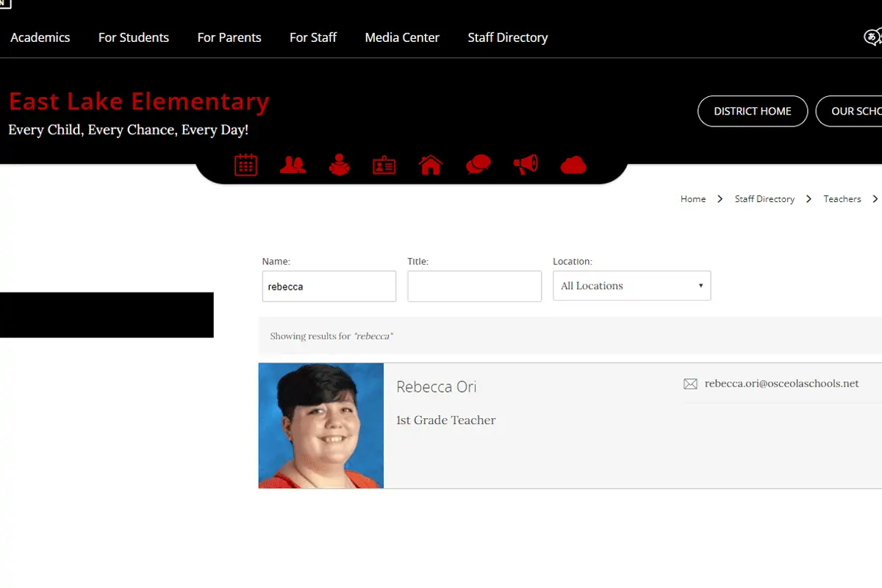882x588 pixels.
Task: Click the OUR SCHOOLS button
Action: [850, 111]
